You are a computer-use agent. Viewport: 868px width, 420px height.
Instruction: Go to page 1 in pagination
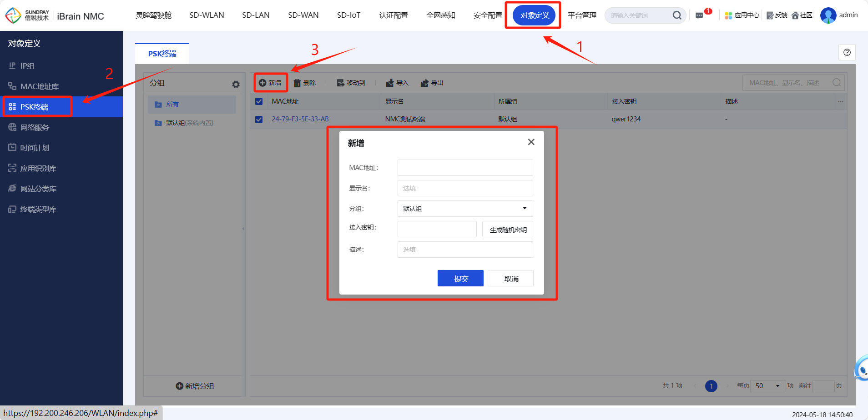click(711, 386)
